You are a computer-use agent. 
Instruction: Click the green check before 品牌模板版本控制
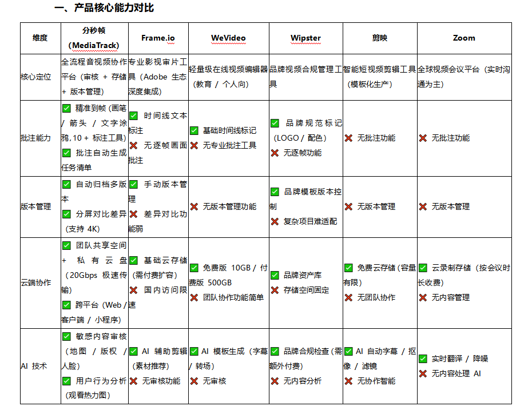tap(275, 192)
